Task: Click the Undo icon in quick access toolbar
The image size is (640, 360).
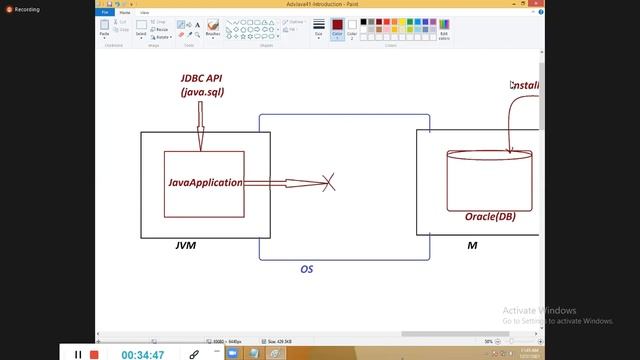Action: [x=117, y=4]
